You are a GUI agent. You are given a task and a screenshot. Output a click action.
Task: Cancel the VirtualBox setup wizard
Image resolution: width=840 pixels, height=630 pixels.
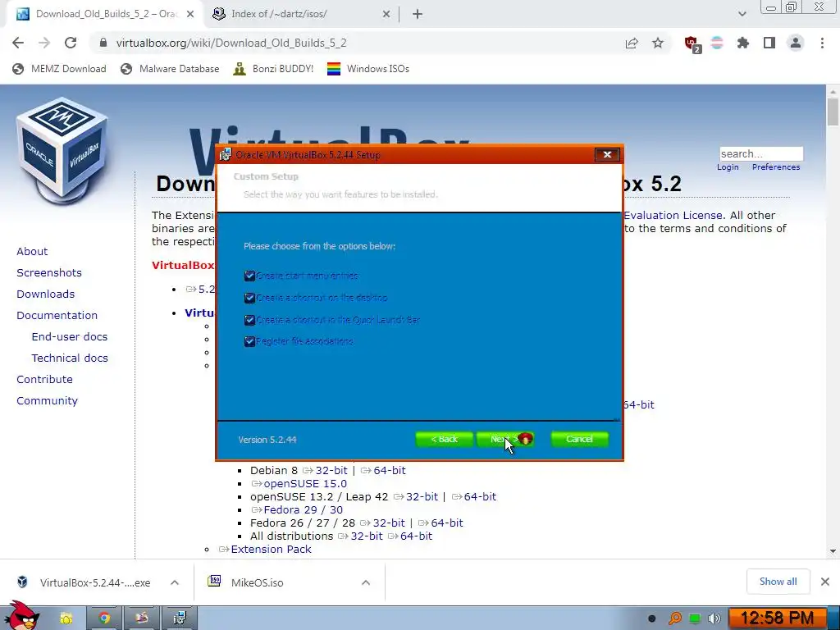click(579, 440)
